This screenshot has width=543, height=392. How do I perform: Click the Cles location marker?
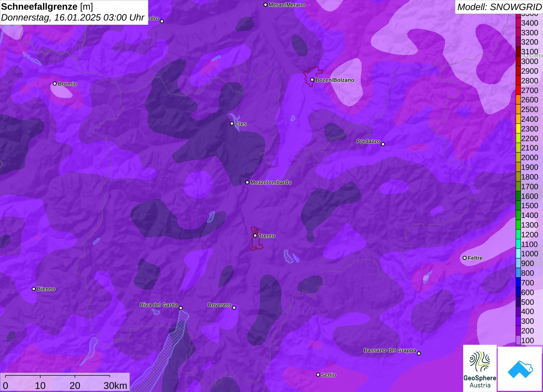[232, 124]
